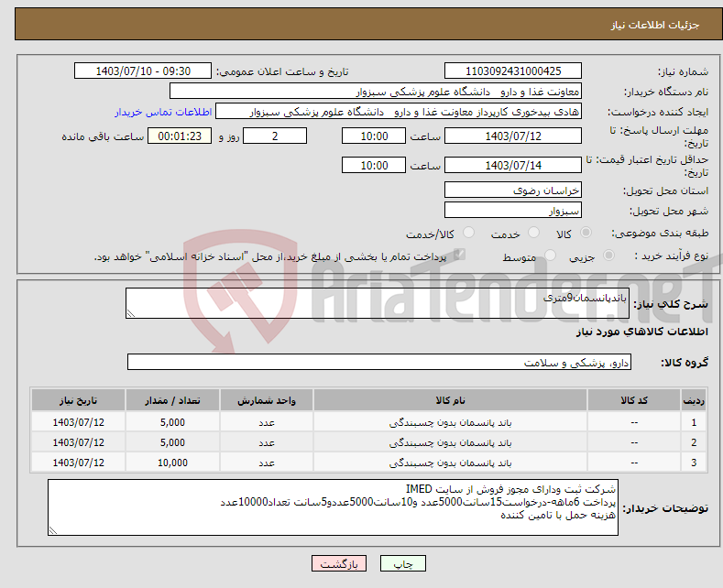The image size is (723, 588).
Task: Click the buyer notes text area
Action: [x=333, y=507]
